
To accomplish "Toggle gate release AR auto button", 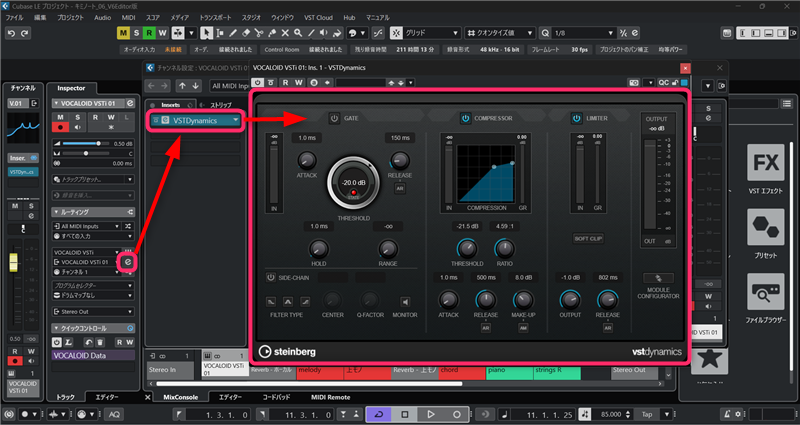I will [x=400, y=188].
